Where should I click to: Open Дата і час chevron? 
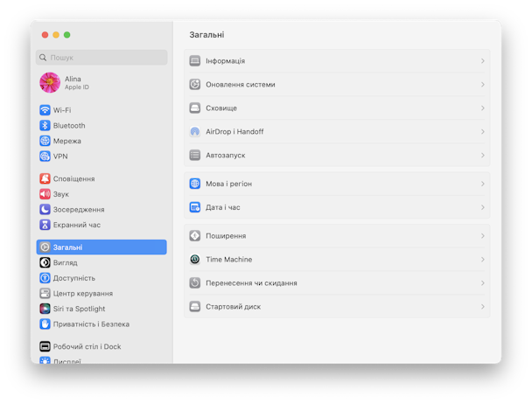pyautogui.click(x=482, y=207)
